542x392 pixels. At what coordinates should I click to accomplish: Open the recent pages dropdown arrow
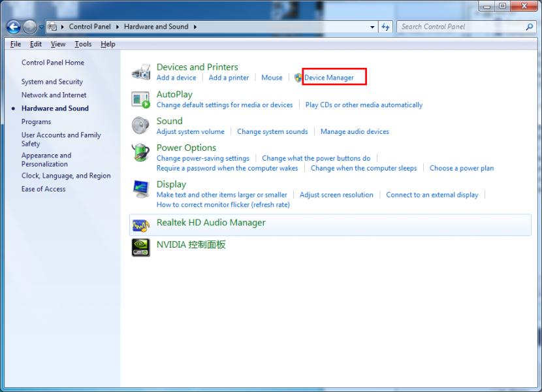41,27
